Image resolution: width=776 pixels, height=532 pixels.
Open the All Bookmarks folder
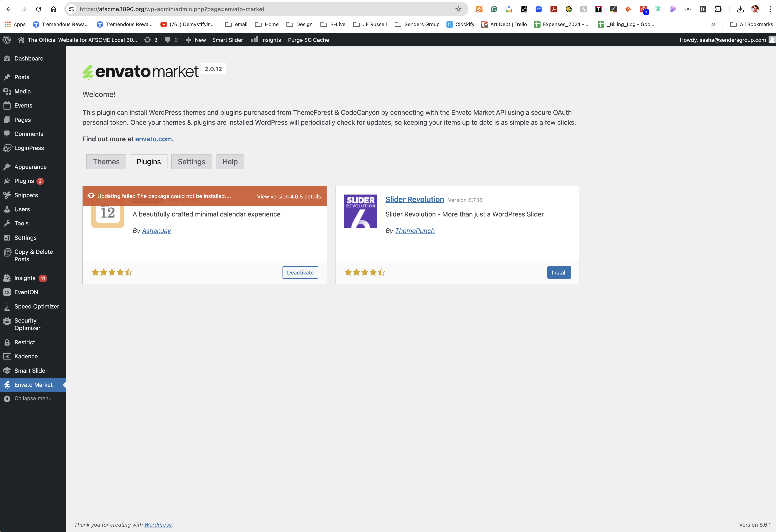click(x=751, y=24)
